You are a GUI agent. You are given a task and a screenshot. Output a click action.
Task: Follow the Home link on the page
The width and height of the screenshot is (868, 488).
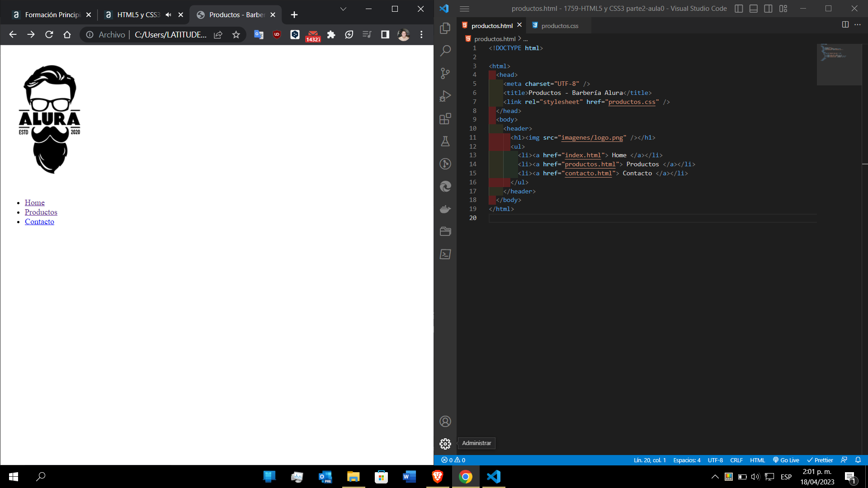tap(35, 202)
